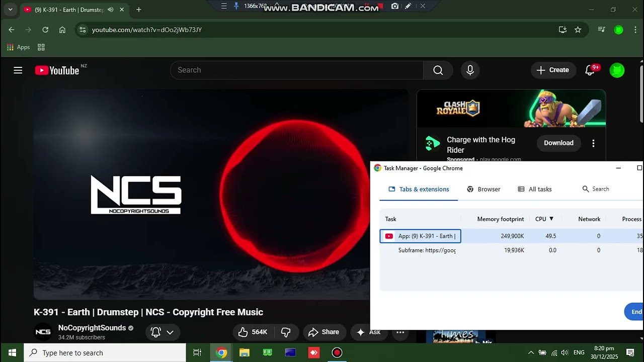Open Chrome home page button

click(x=62, y=30)
